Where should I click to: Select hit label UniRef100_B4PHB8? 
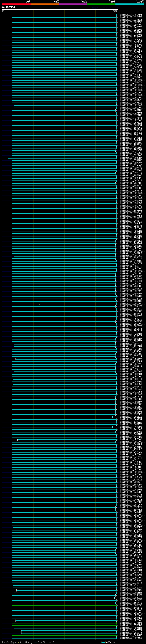(x=131, y=437)
